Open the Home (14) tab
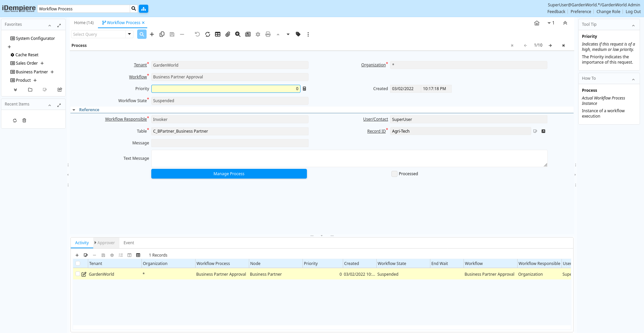Screen dimensions: 644x333 (84, 23)
